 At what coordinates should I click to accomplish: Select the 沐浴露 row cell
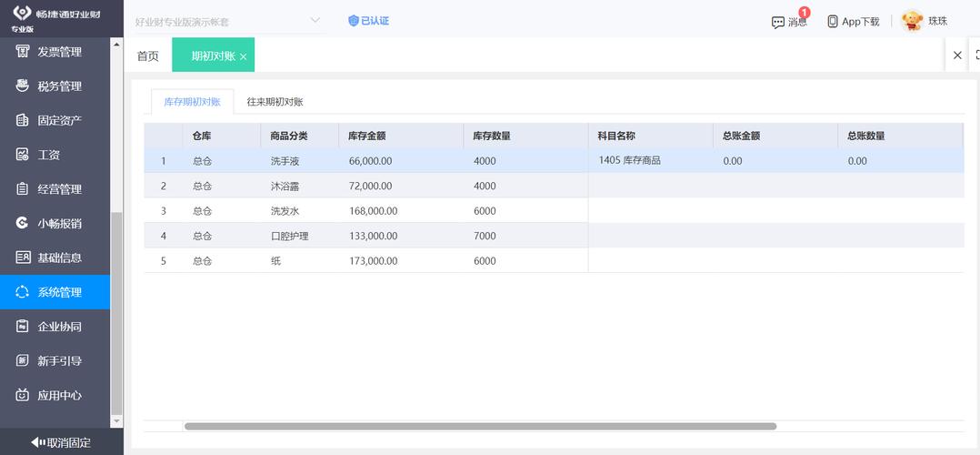click(x=299, y=186)
